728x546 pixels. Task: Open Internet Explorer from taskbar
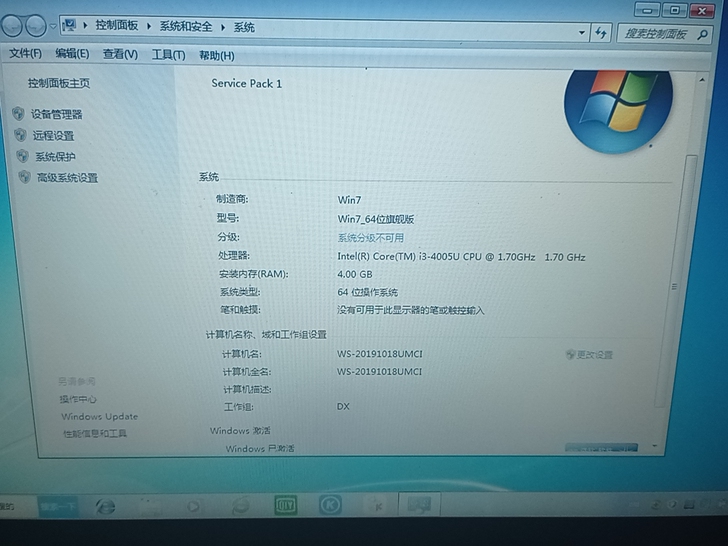tap(105, 506)
